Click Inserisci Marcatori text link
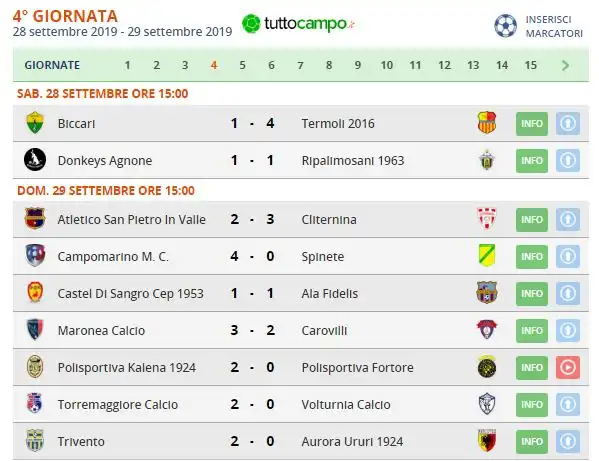 554,26
